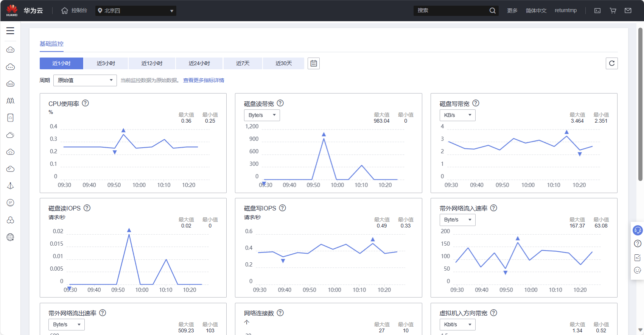Expand the 更多 menu in header
The height and width of the screenshot is (335, 644).
pos(512,11)
